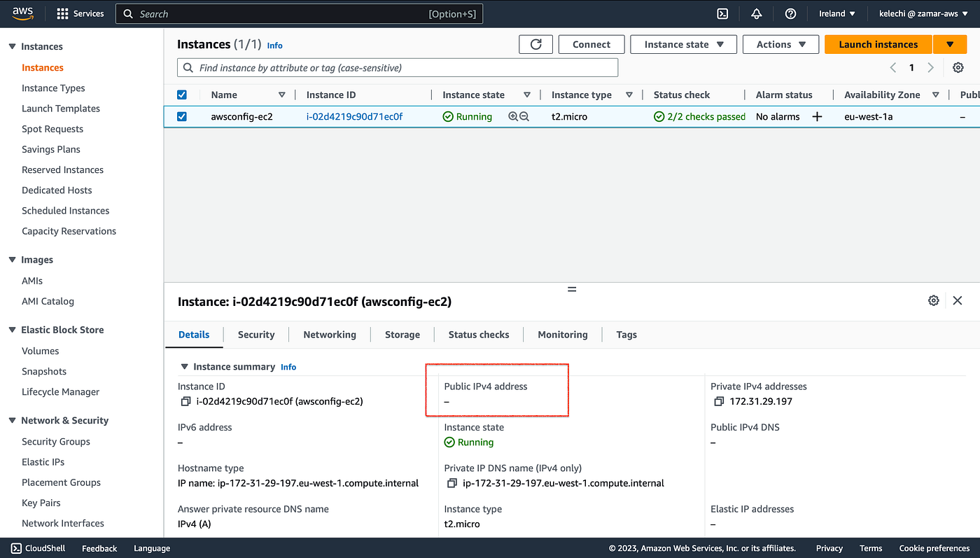This screenshot has height=558, width=980.
Task: Open Key Pairs in sidebar
Action: coord(41,503)
